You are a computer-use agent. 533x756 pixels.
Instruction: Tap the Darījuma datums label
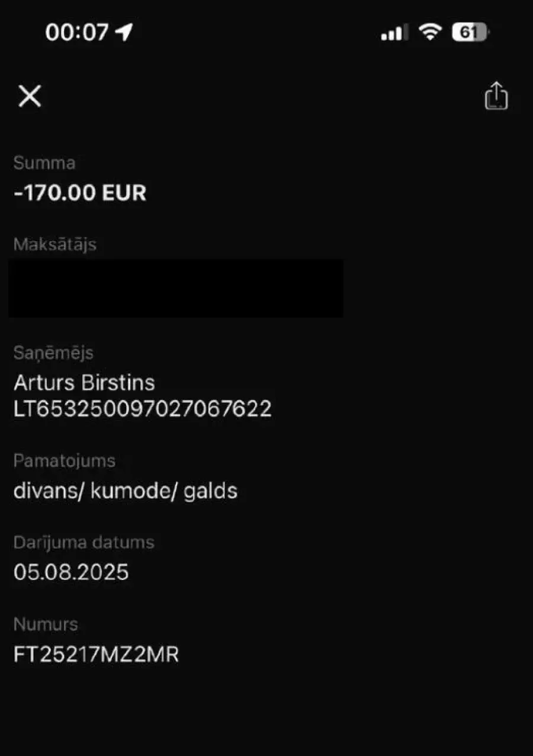point(84,542)
